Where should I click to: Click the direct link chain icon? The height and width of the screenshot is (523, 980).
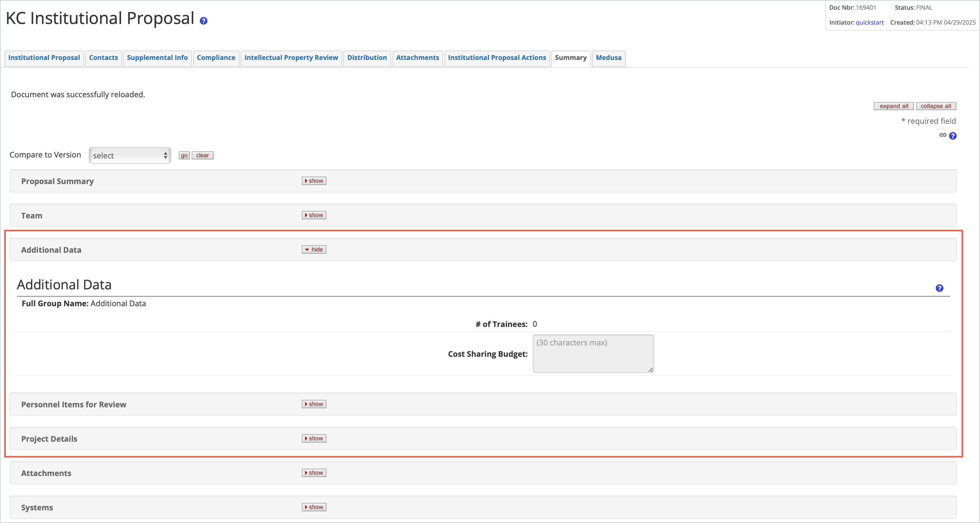(943, 135)
